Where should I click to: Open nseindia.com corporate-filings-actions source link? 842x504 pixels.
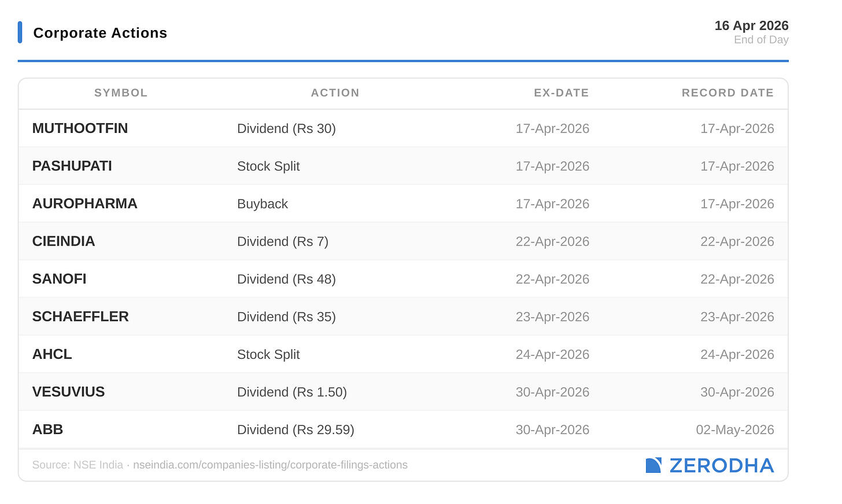pos(270,465)
